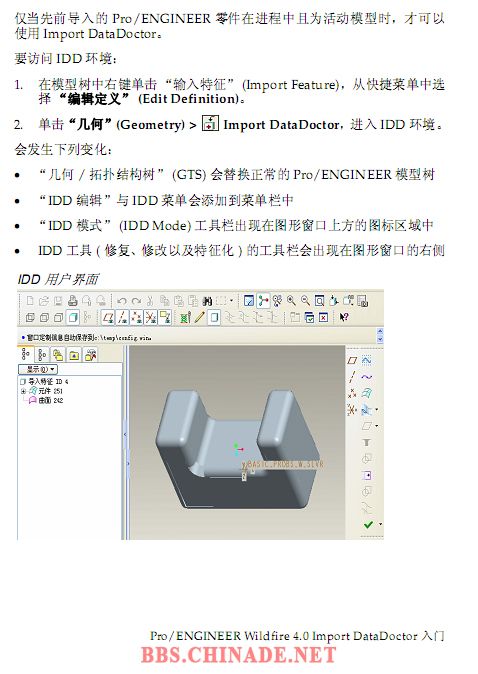The image size is (478, 674).
Task: Click the context help arrow-question icon
Action: click(x=344, y=317)
